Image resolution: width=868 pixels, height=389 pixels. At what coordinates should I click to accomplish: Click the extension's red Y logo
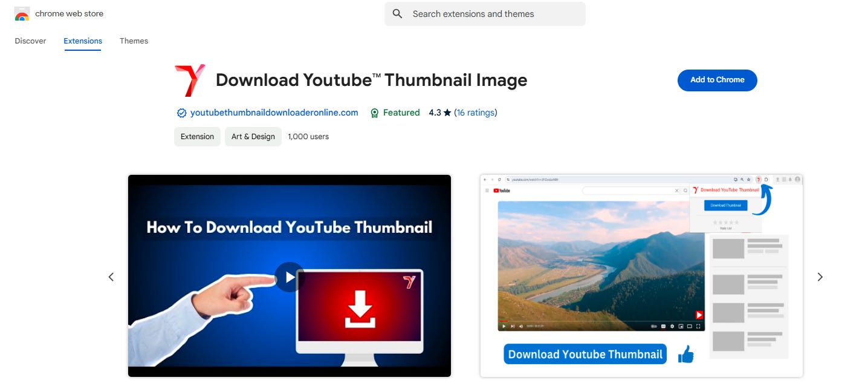tap(189, 79)
